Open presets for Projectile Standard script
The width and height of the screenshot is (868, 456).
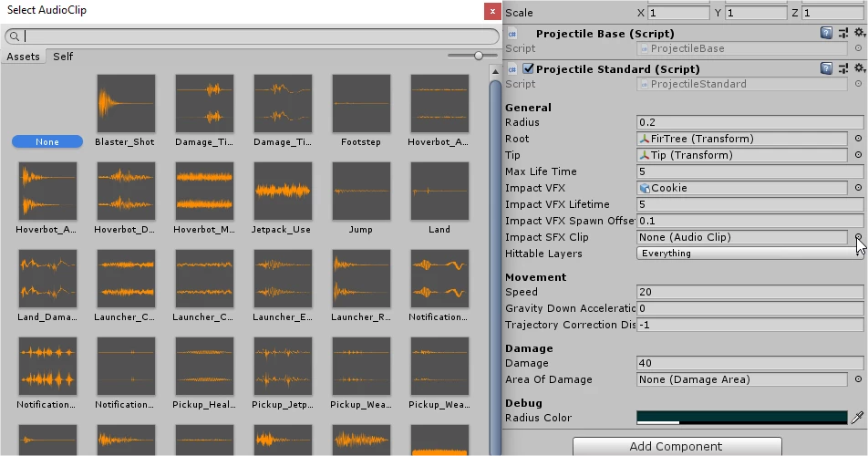coord(843,68)
